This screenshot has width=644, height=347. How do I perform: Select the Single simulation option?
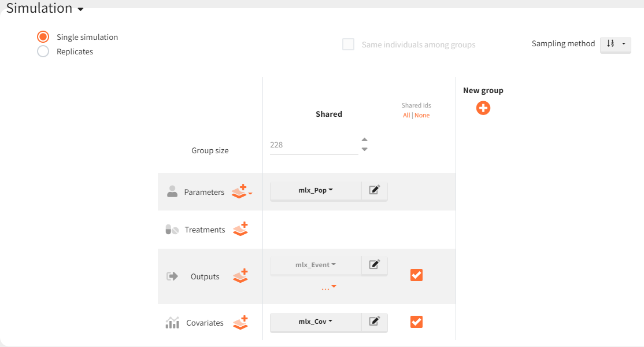(x=43, y=37)
